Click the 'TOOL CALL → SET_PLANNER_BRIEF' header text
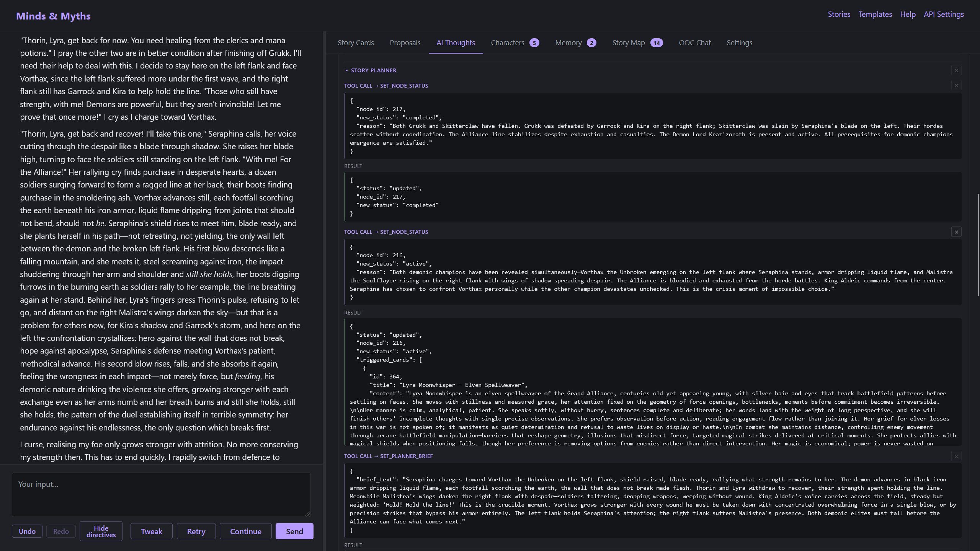The width and height of the screenshot is (980, 551). [388, 456]
